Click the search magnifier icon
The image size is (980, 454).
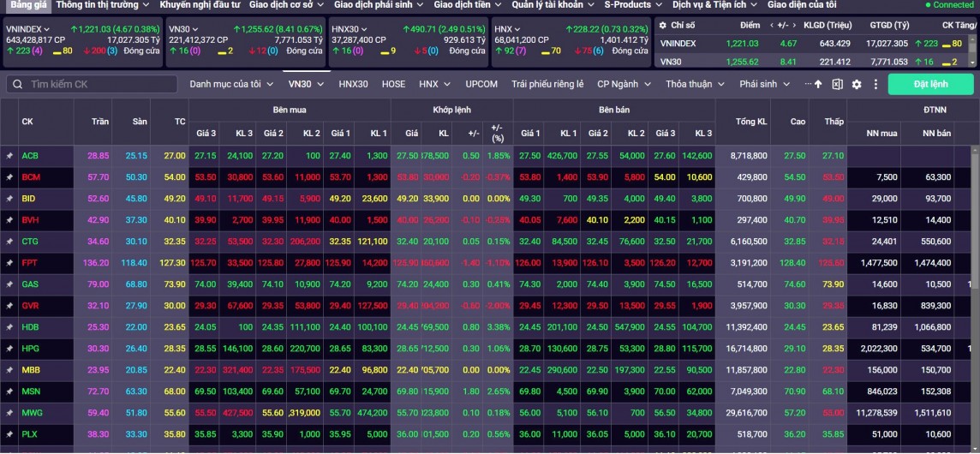(x=17, y=85)
